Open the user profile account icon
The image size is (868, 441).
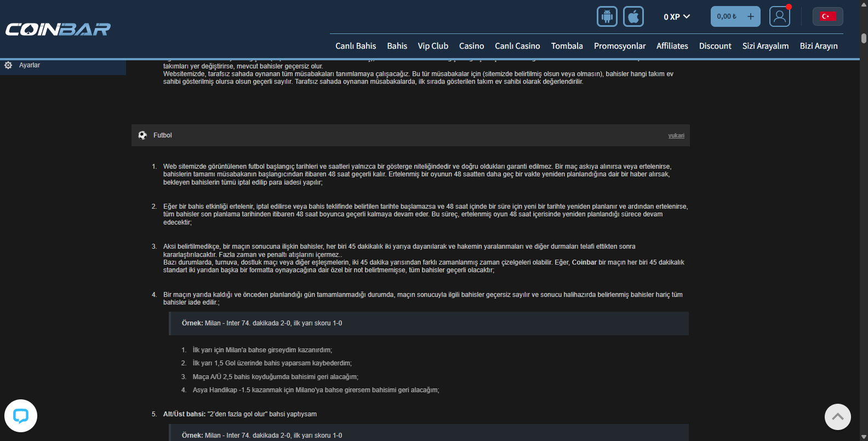(779, 16)
